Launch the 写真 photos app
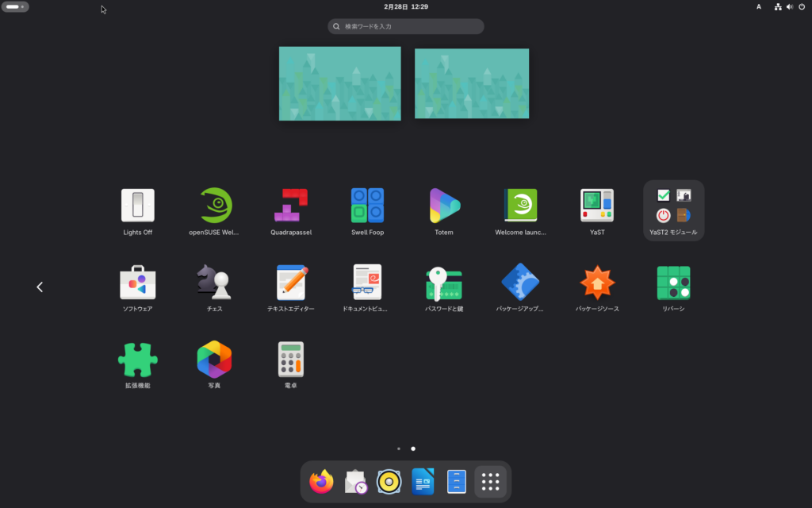812x508 pixels. click(x=214, y=359)
